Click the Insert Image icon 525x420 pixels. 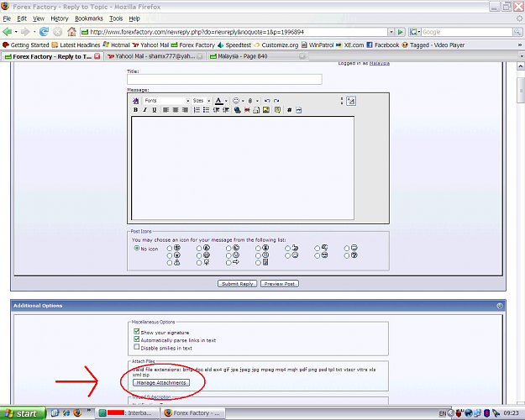click(266, 110)
